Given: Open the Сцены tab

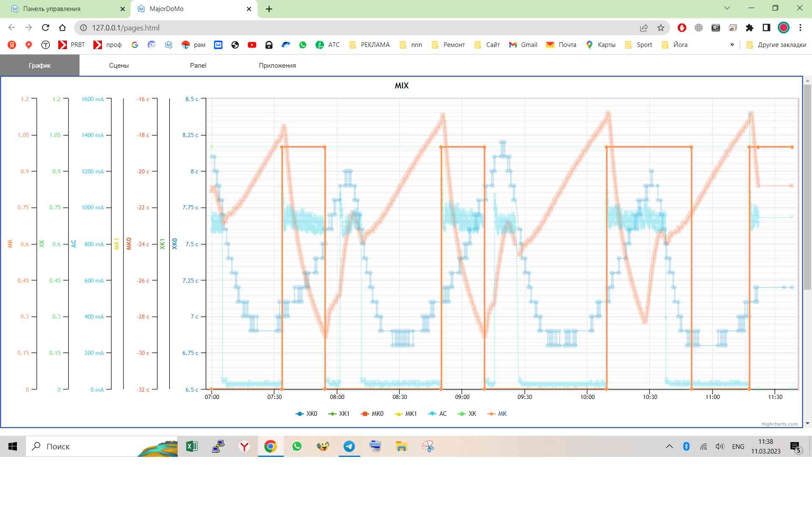Looking at the screenshot, I should tap(119, 66).
